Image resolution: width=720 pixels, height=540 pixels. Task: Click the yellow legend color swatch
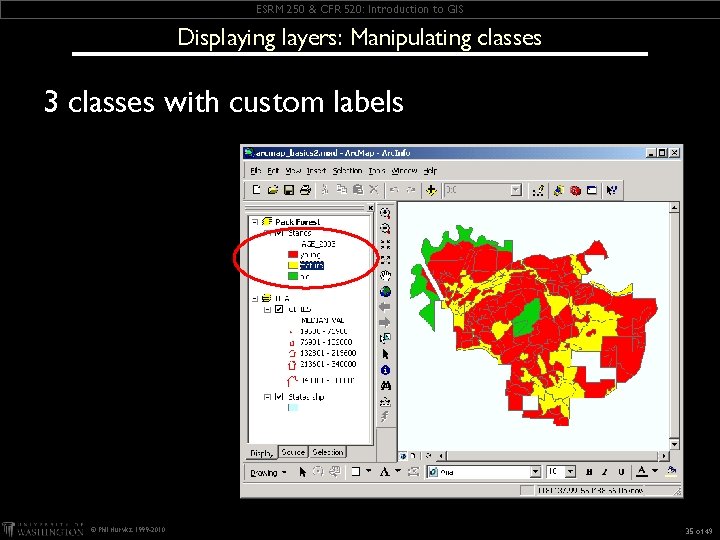(293, 265)
